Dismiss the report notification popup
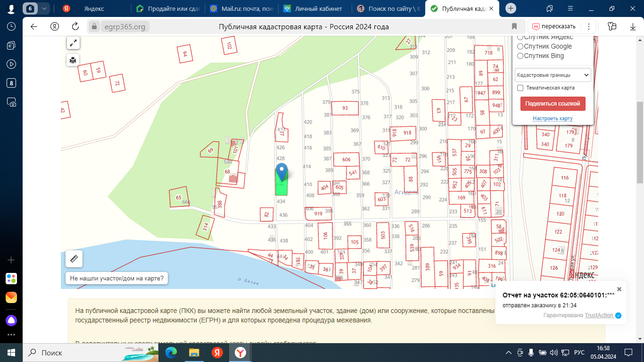The image size is (644, 362). pos(619,289)
